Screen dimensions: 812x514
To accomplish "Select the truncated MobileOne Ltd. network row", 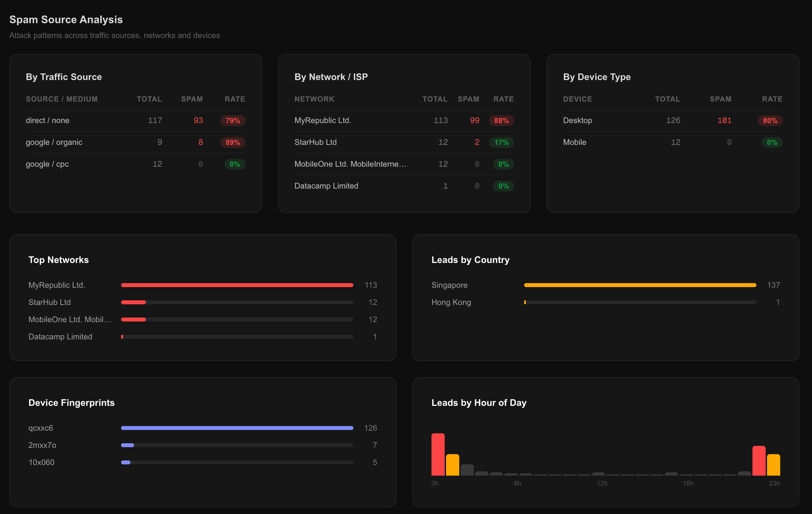I will point(350,164).
